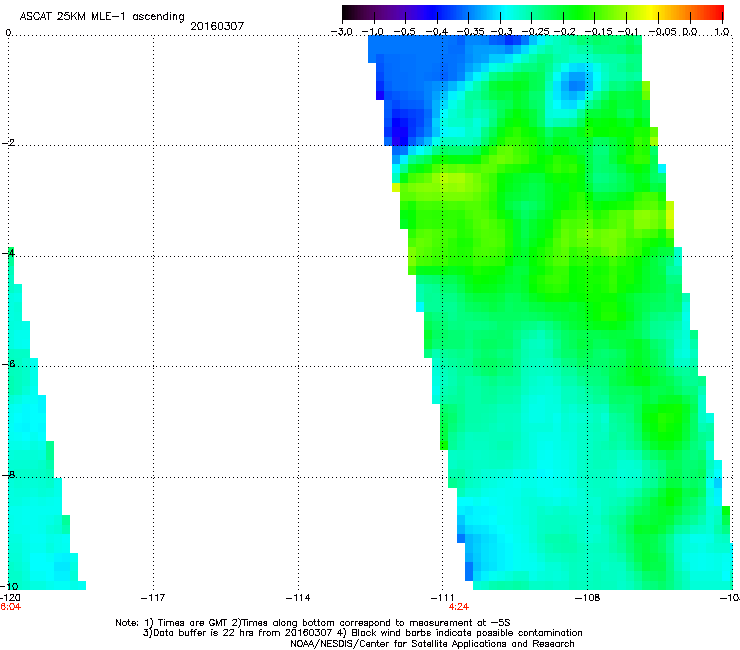Pick the -0.3 color scale label
The image size is (740, 650).
(x=501, y=32)
